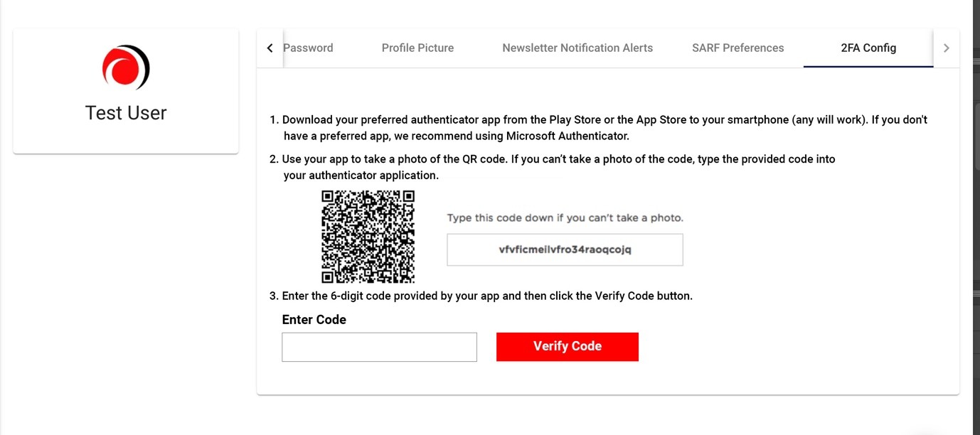Viewport: 980px width, 435px height.
Task: Click the Test User name
Action: pyautogui.click(x=126, y=113)
